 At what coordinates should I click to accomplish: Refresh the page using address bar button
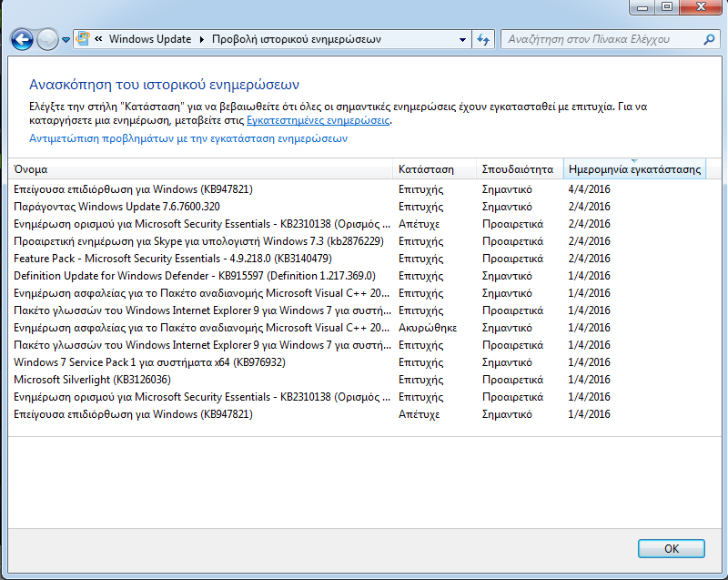(x=483, y=39)
